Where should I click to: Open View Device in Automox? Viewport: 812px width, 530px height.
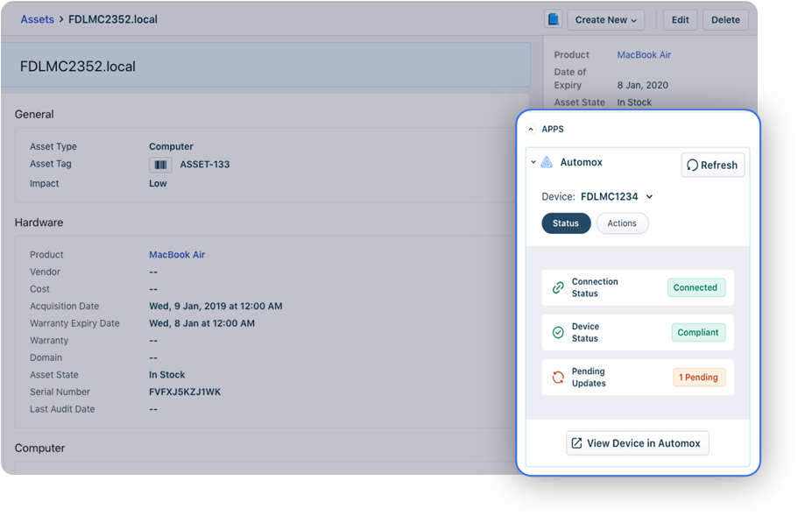[x=637, y=442]
